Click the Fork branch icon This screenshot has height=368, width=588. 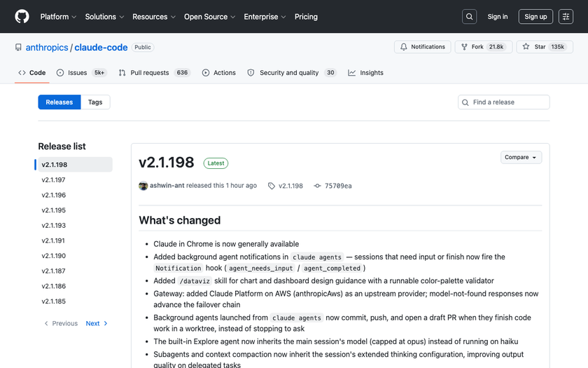point(464,47)
